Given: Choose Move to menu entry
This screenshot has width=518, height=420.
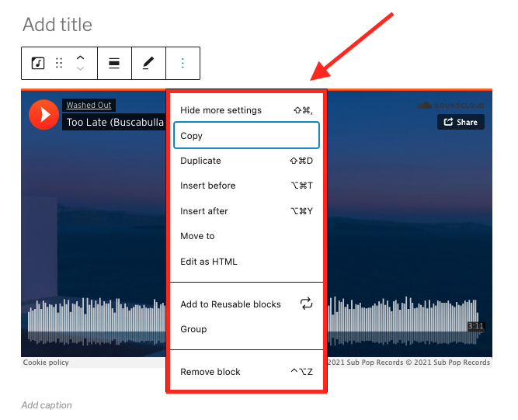Looking at the screenshot, I should (246, 236).
